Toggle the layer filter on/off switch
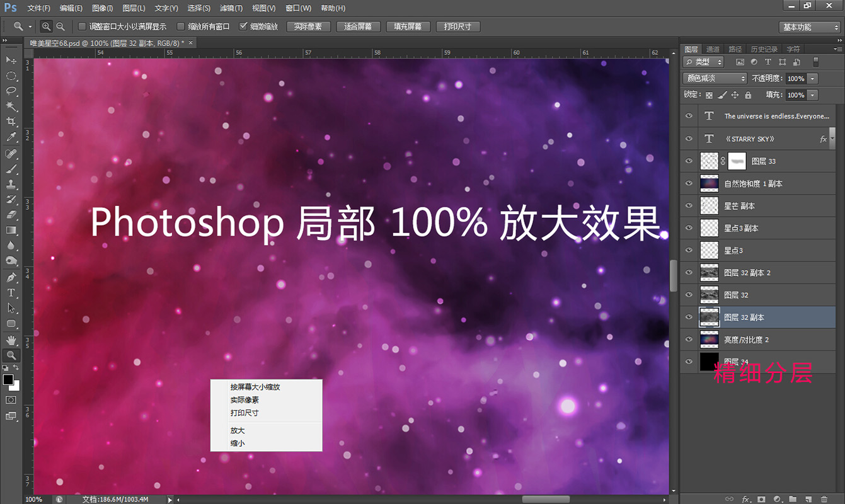This screenshot has width=845, height=504. click(x=816, y=62)
